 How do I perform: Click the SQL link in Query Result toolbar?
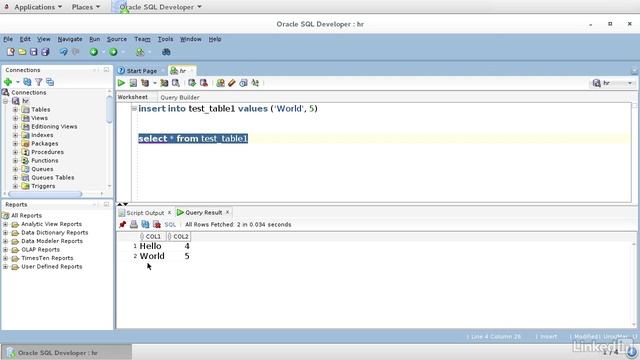pos(170,224)
